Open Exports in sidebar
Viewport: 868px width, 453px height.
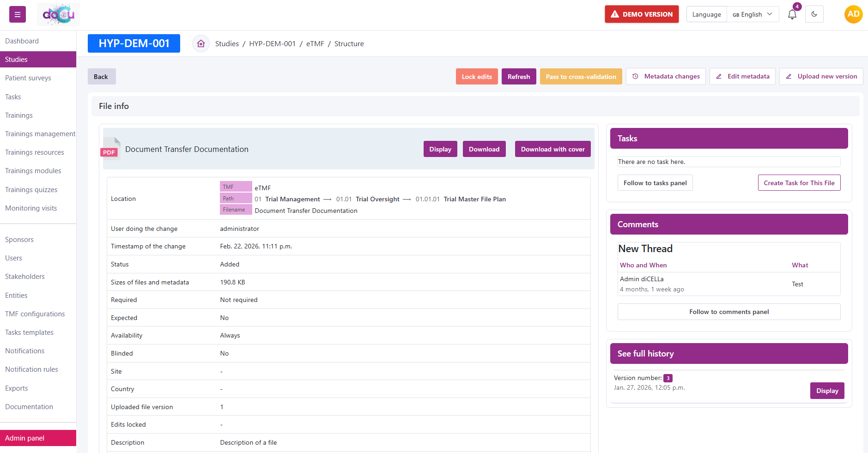38,388
